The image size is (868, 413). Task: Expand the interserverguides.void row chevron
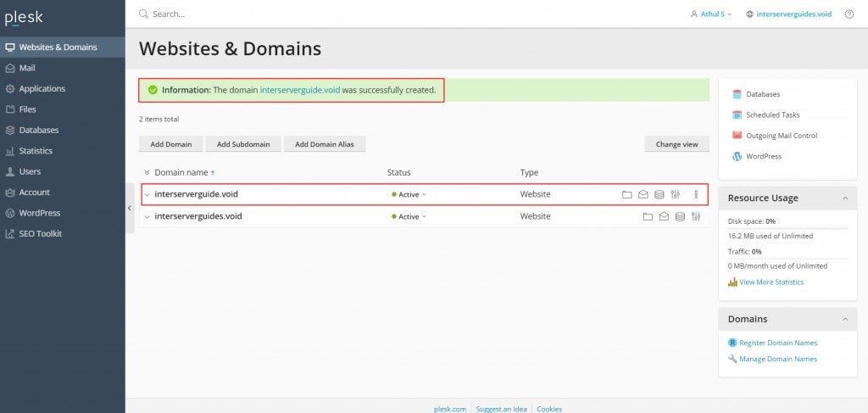point(147,217)
